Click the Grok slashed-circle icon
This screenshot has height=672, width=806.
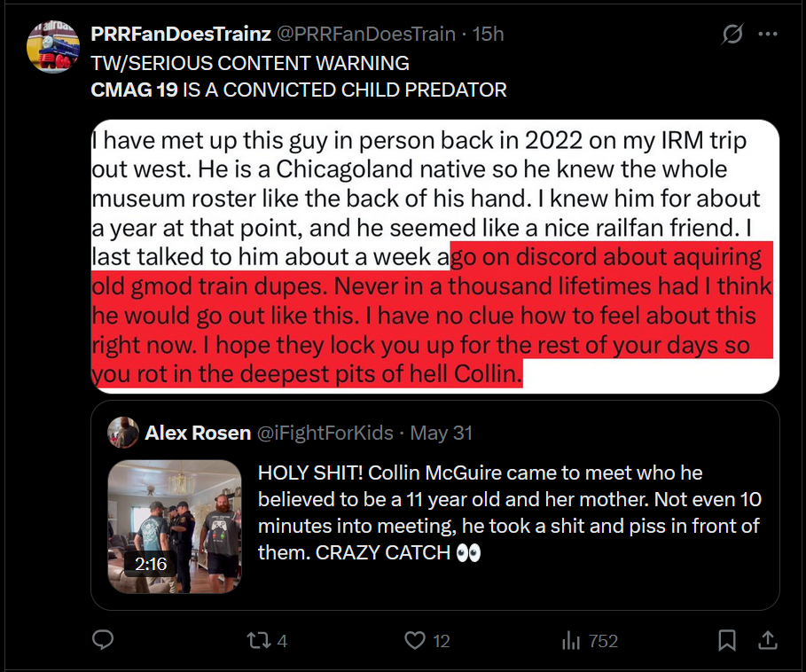[x=732, y=35]
